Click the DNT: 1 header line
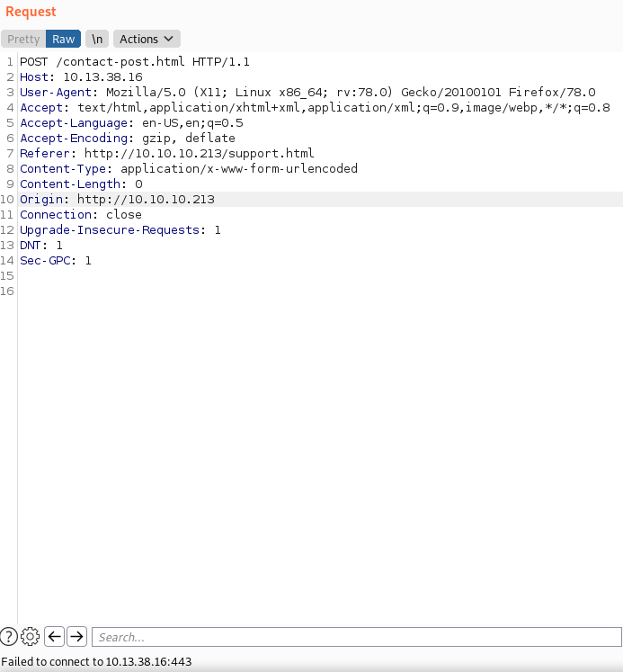 pyautogui.click(x=41, y=246)
